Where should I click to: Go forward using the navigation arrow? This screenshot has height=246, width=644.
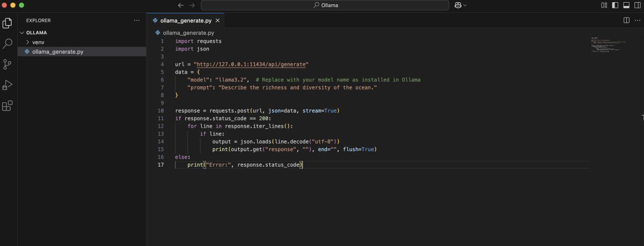point(193,5)
